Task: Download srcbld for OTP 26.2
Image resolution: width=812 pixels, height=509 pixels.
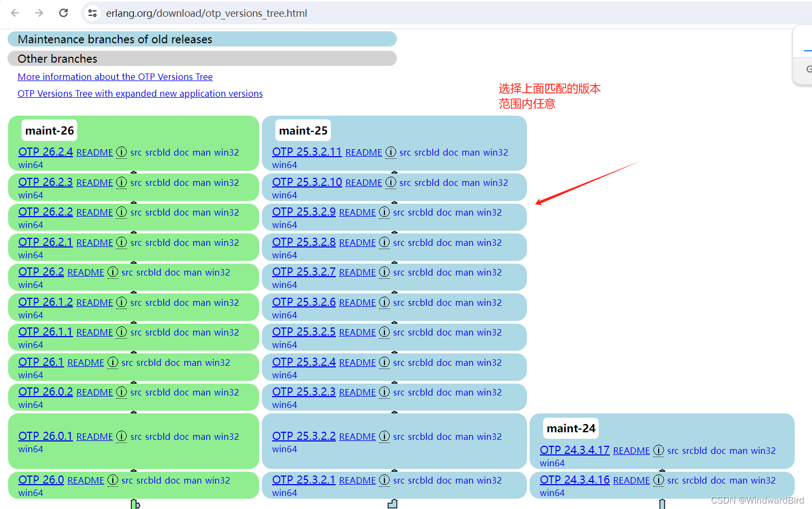Action: click(149, 272)
